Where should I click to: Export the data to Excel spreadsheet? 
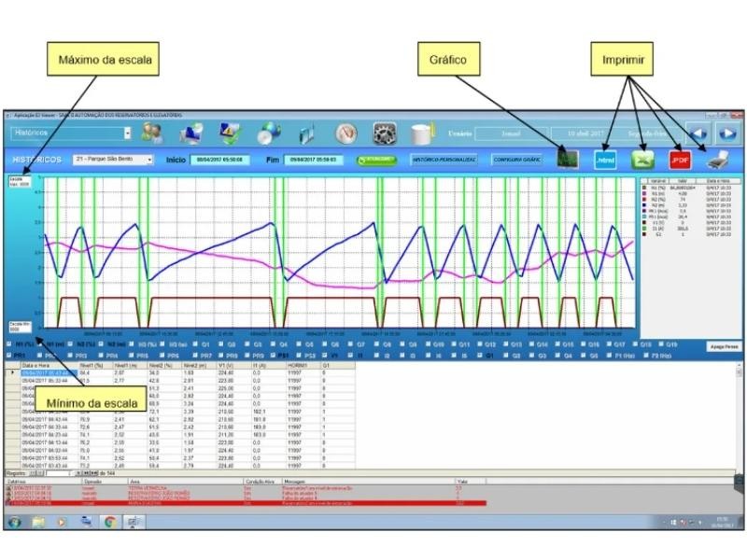coord(641,160)
